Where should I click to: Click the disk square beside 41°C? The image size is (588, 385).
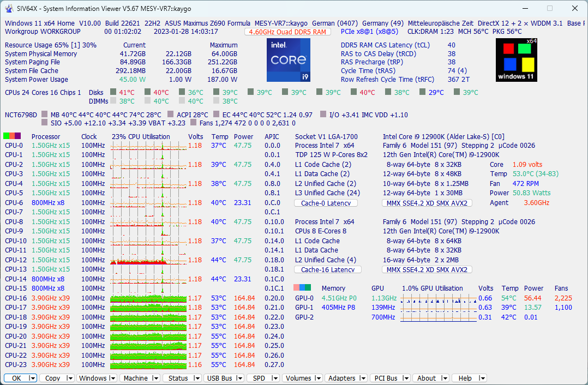(113, 92)
